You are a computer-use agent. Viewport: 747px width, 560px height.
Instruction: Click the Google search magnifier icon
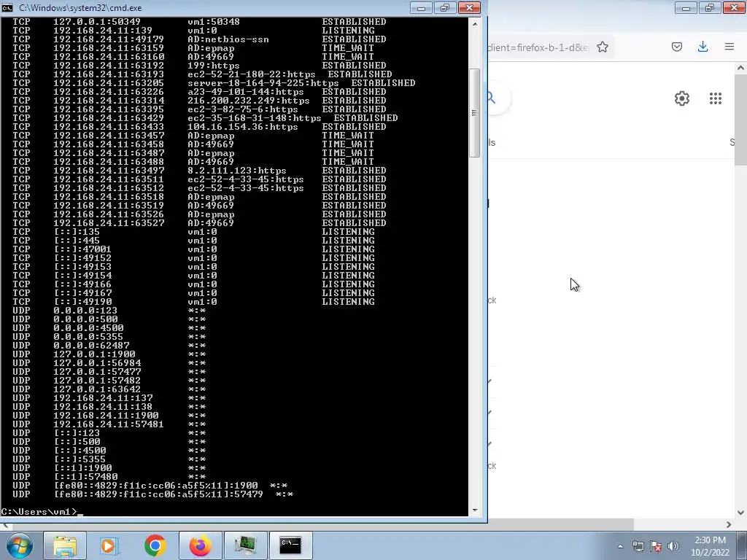coord(492,98)
